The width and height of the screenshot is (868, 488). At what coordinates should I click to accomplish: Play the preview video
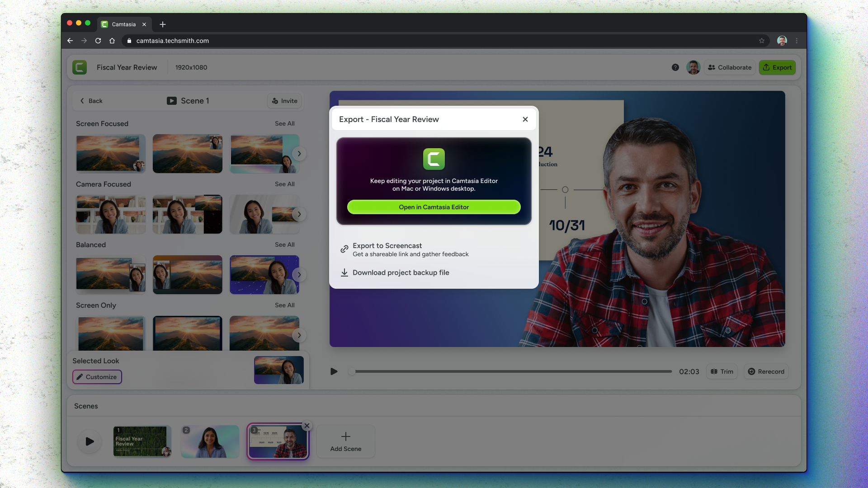[x=334, y=371]
